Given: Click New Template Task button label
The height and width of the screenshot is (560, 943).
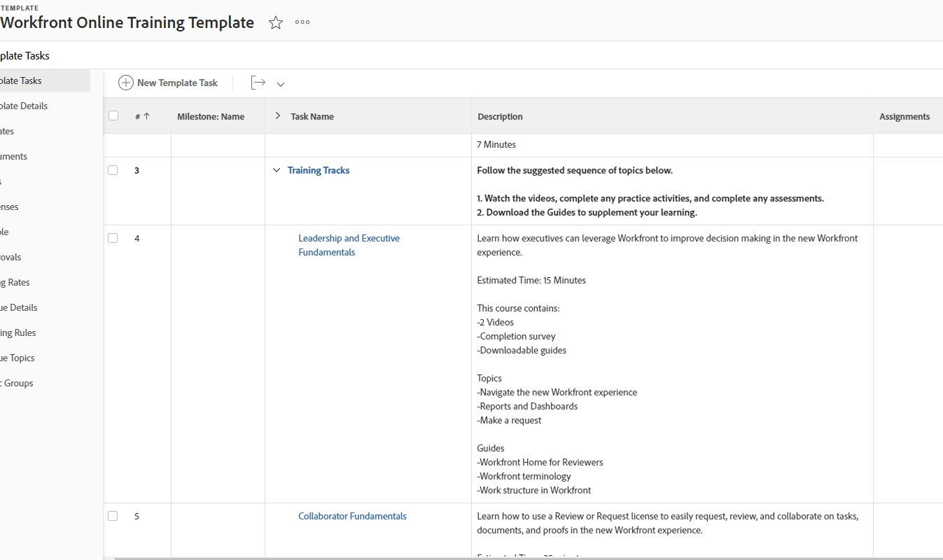Looking at the screenshot, I should click(x=177, y=83).
